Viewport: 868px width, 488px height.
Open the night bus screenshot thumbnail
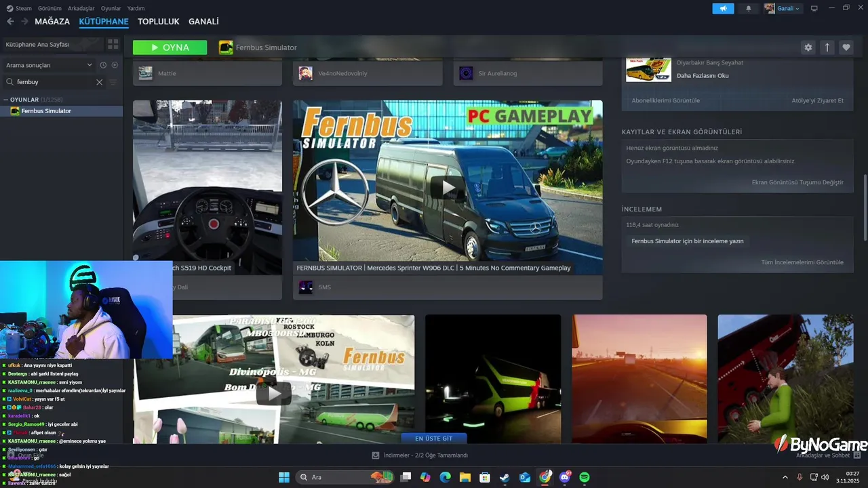tap(493, 379)
